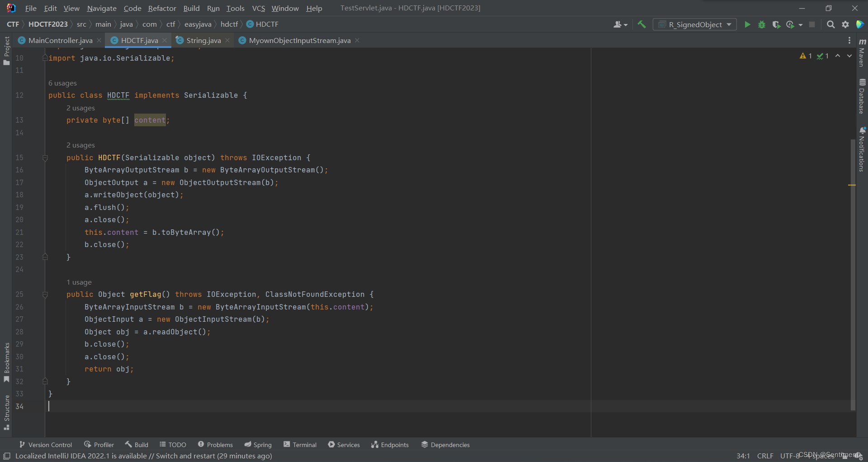Click fold end marker at line 23
The width and height of the screenshot is (868, 462).
45,257
